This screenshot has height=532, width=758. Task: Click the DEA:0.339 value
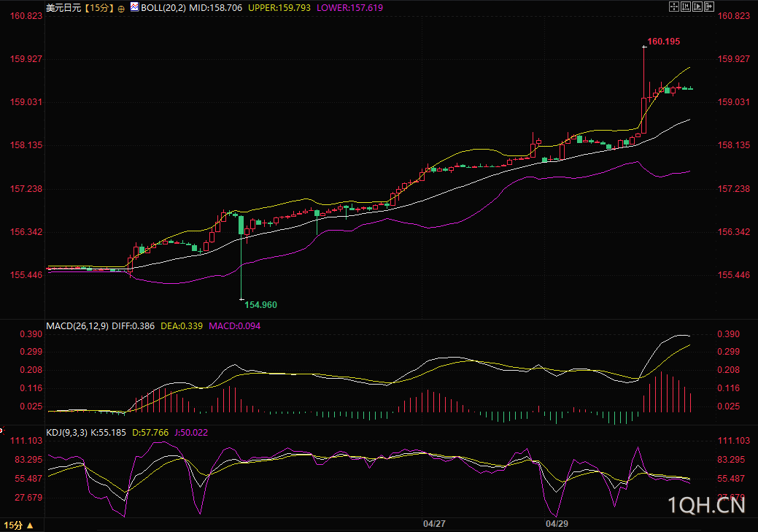(182, 326)
